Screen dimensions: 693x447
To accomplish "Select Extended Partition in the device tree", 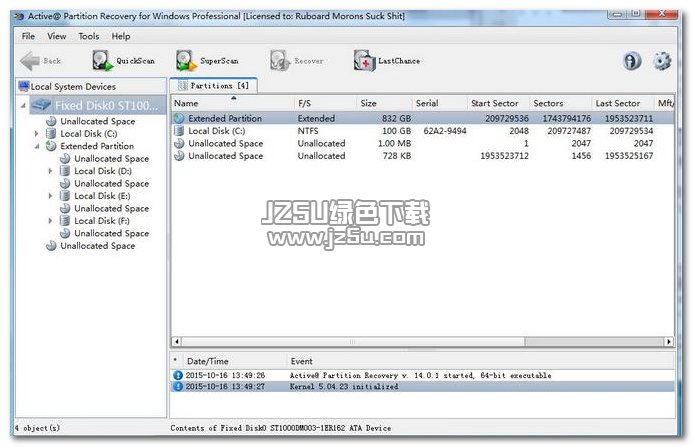I will 97,146.
